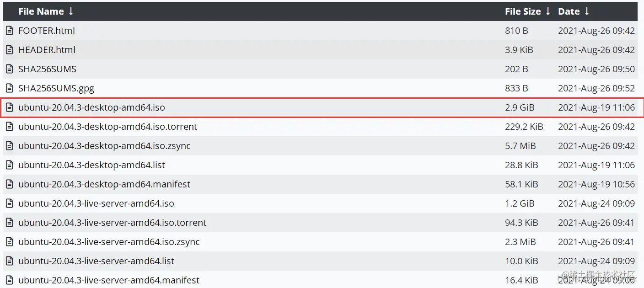The width and height of the screenshot is (644, 288).
Task: Click file icon beside desktop-amd64.iso.torrent
Action: pos(9,127)
